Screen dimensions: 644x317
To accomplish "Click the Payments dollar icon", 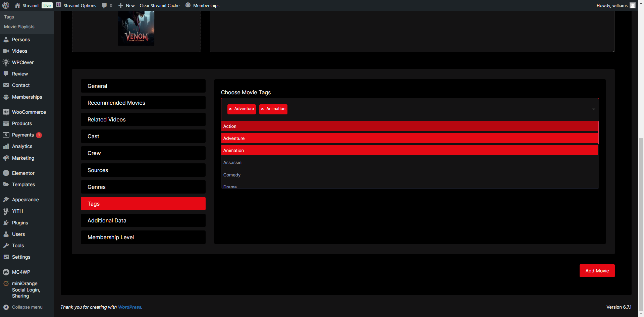I will pyautogui.click(x=6, y=135).
